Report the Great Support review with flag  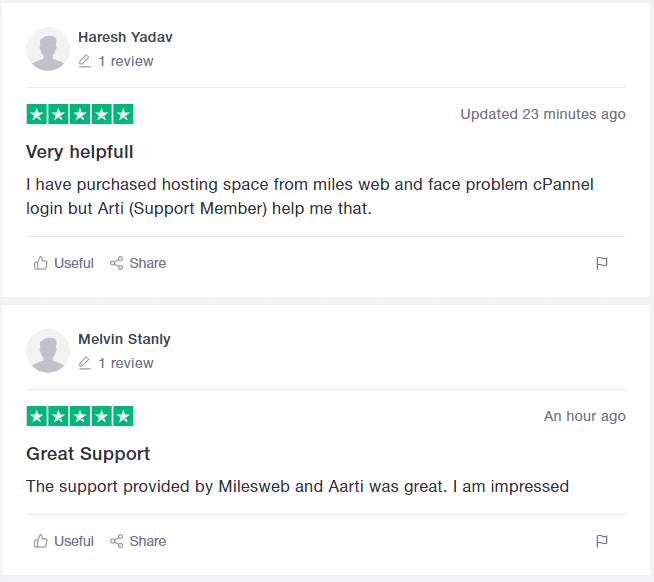602,541
